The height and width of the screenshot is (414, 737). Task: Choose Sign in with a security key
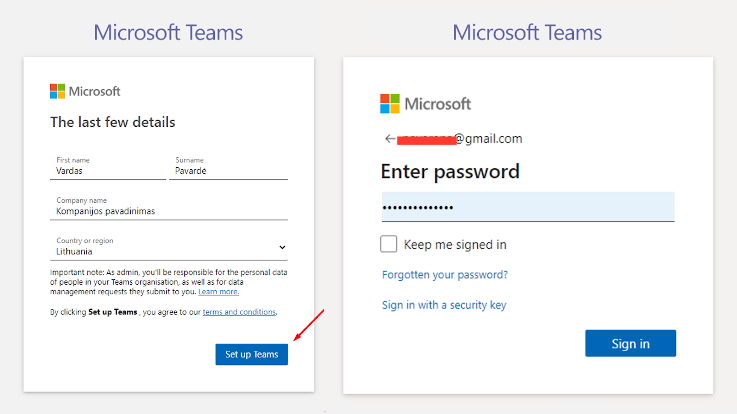pyautogui.click(x=444, y=305)
